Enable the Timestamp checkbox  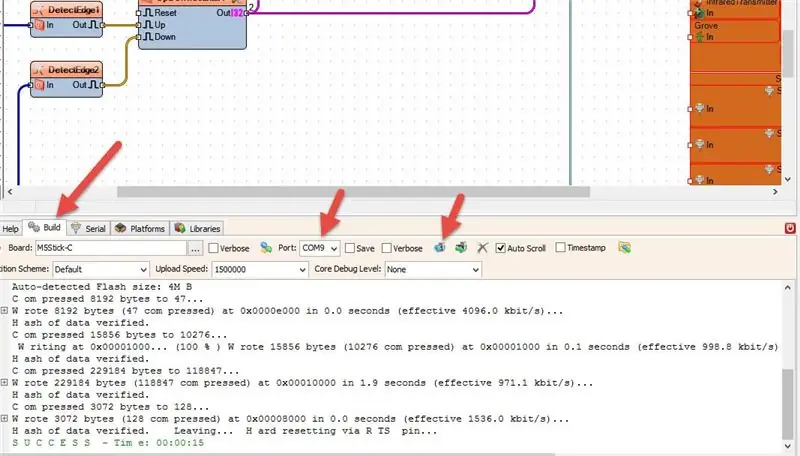tap(560, 247)
